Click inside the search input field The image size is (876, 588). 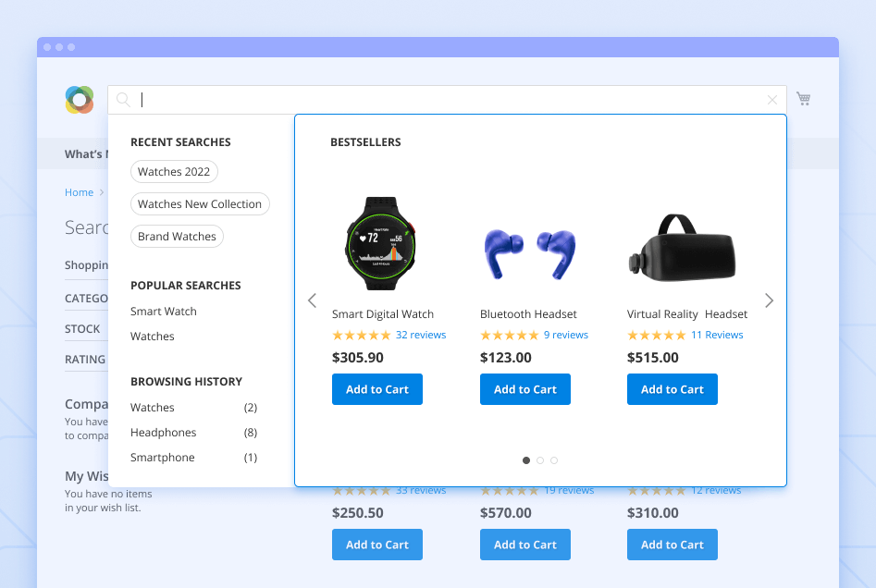[x=370, y=99]
